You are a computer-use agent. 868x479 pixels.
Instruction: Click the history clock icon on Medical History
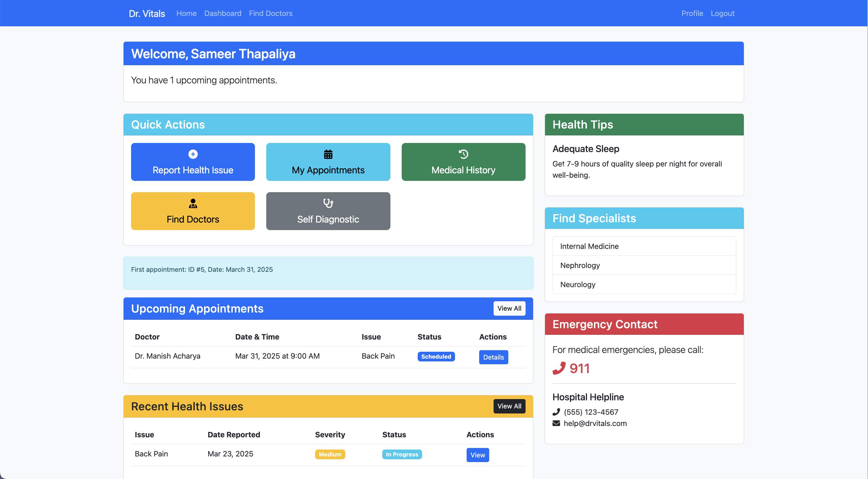click(463, 154)
